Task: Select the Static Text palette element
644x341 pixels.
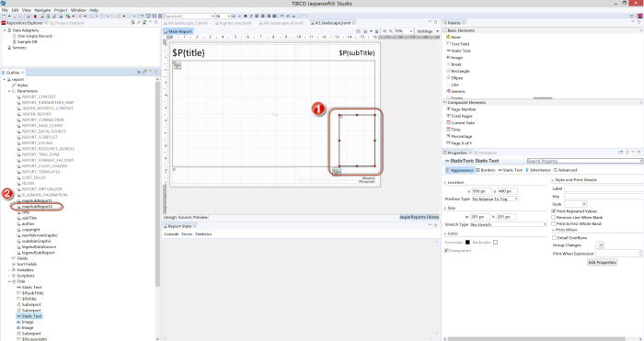Action: coord(460,51)
